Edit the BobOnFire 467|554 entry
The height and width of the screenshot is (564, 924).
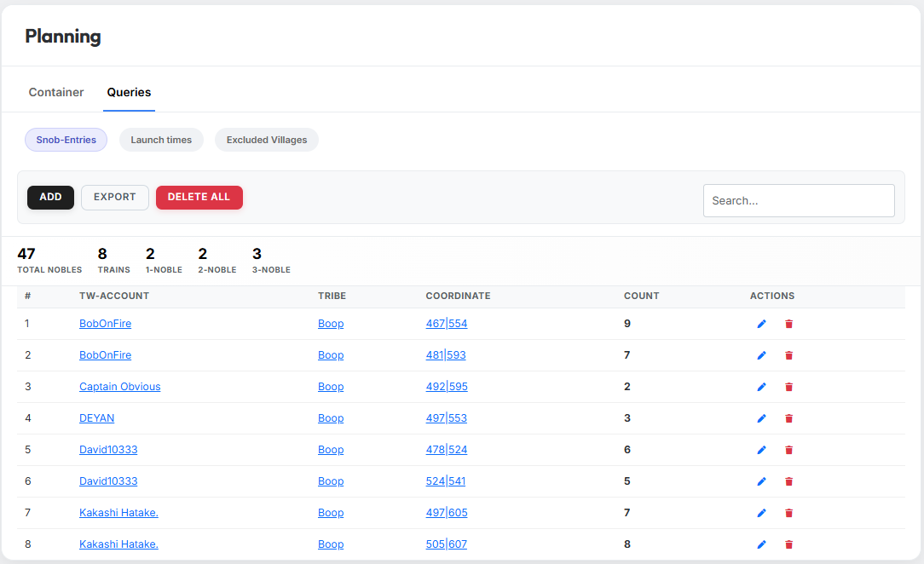tap(761, 324)
